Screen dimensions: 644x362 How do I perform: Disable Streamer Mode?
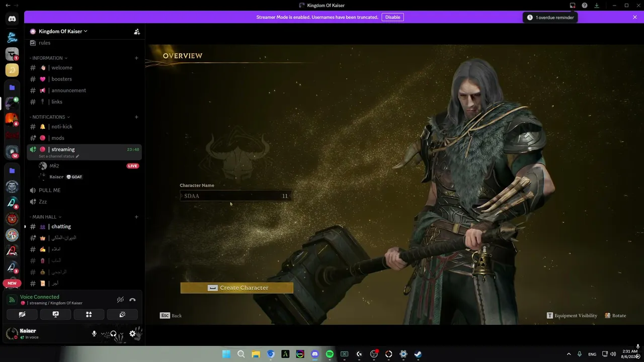pos(392,17)
